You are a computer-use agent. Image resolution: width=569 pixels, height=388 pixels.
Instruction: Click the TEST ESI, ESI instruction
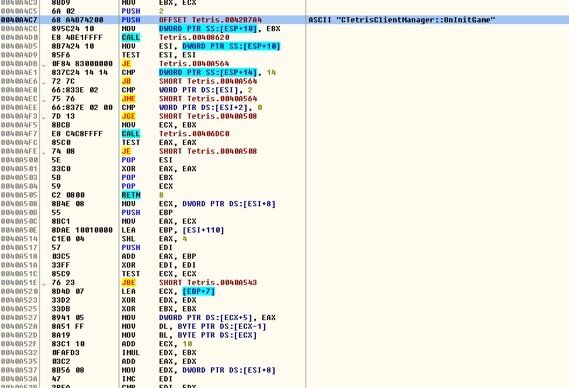[x=159, y=55]
